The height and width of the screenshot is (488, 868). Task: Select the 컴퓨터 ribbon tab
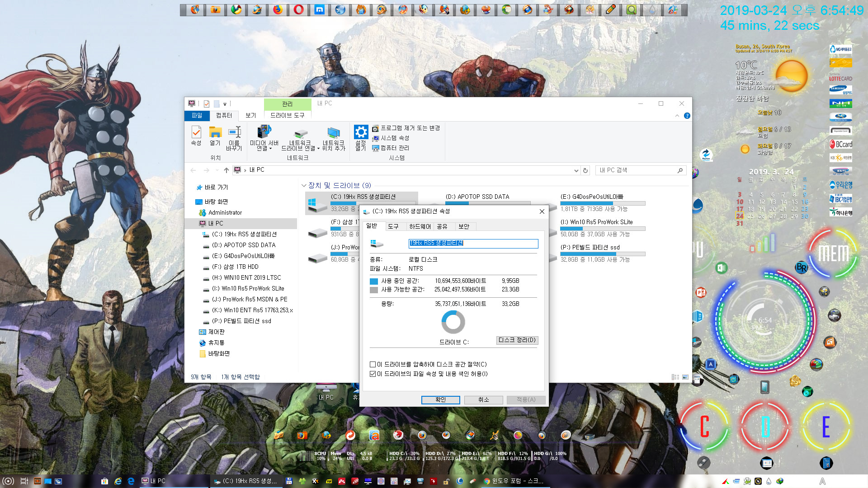pos(224,116)
